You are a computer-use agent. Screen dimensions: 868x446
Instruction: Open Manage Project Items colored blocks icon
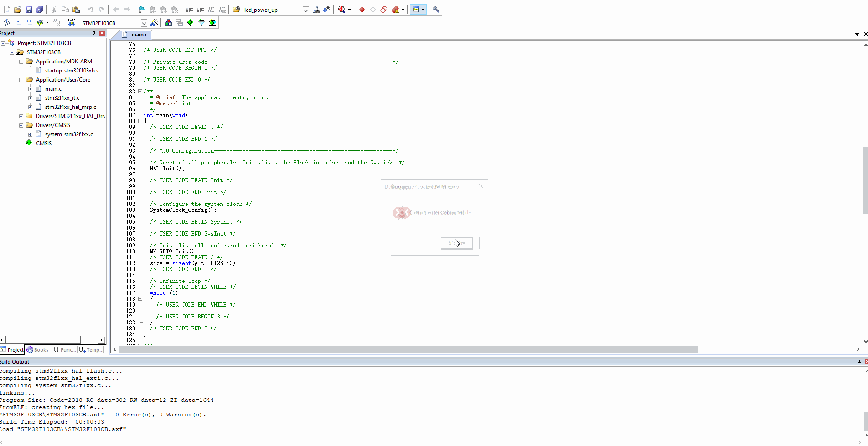[169, 22]
